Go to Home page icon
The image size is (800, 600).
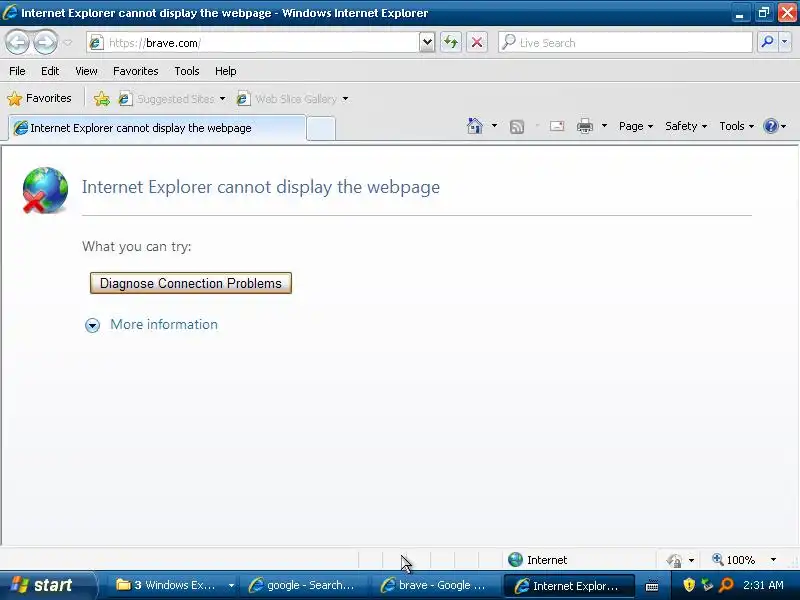474,126
